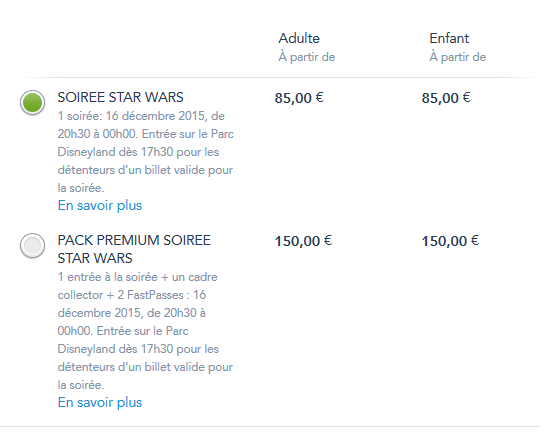Viewport: 544px width, 446px height.
Task: Click the adult price 85,00 €
Action: 299,98
